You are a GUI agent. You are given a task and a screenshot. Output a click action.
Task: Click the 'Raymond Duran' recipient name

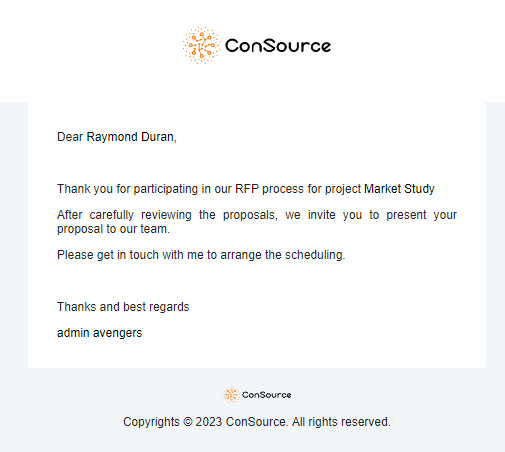[130, 137]
